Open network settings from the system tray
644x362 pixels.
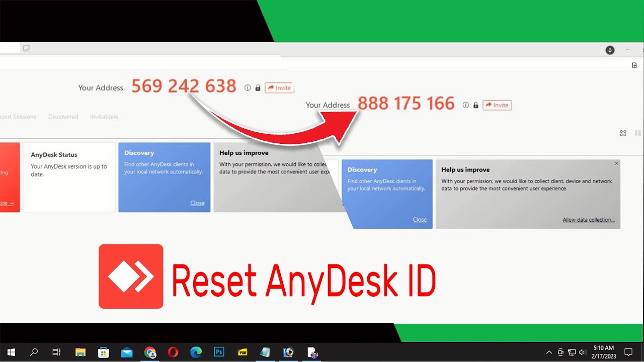(572, 352)
